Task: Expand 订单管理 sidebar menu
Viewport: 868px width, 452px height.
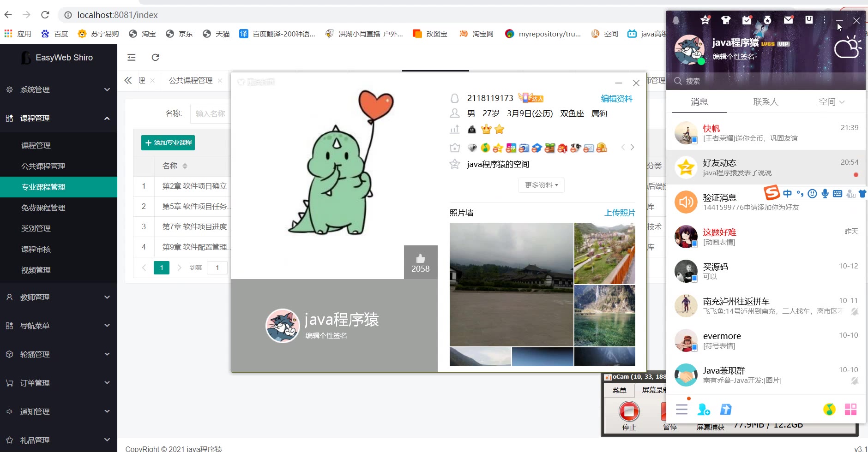Action: point(59,383)
